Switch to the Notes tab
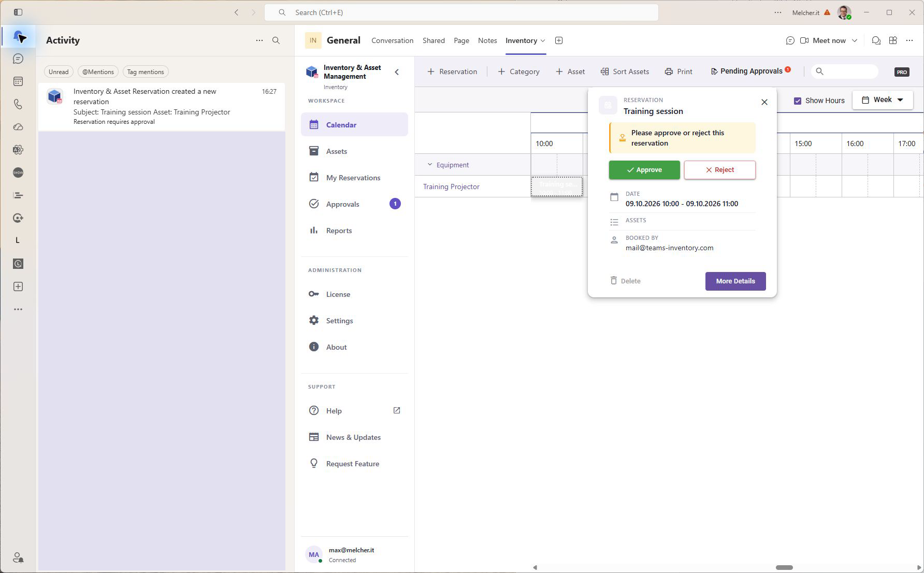The width and height of the screenshot is (924, 573). tap(487, 40)
